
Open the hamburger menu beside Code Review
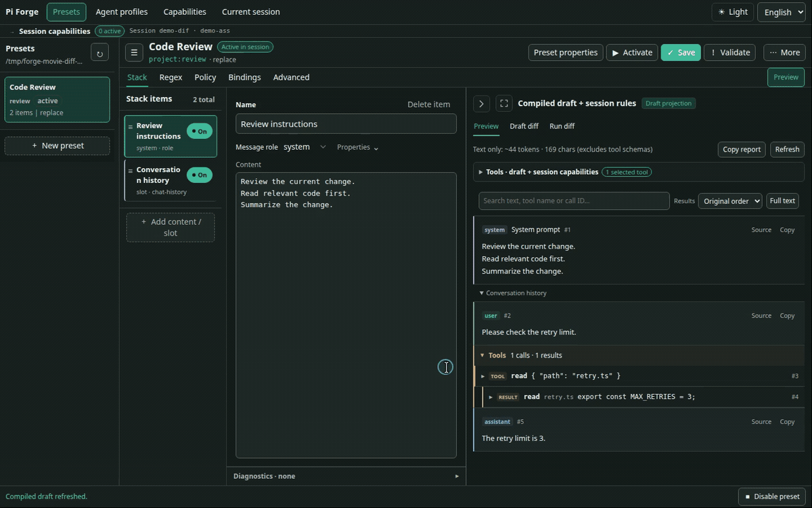(134, 53)
